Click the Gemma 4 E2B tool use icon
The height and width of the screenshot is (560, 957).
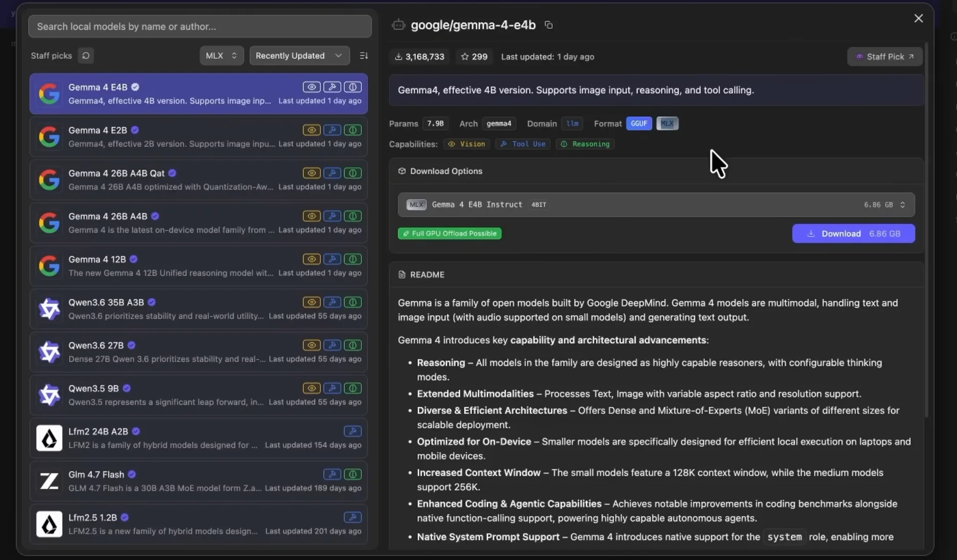pos(332,130)
